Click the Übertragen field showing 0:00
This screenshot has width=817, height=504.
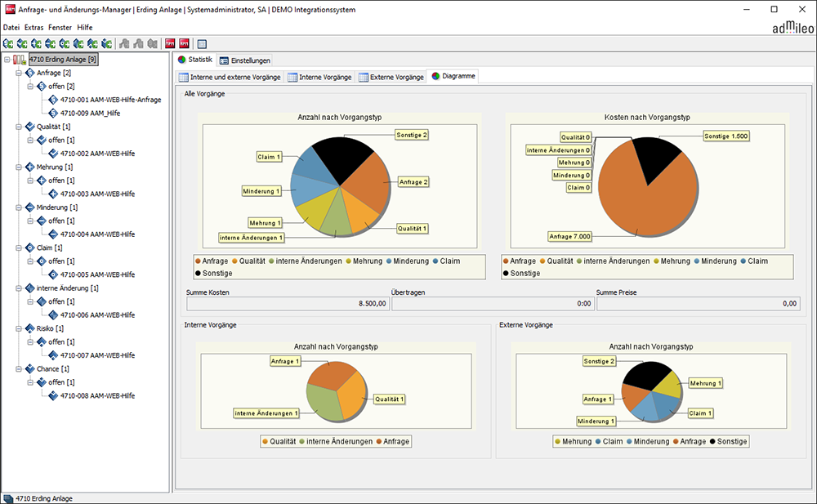coord(493,303)
